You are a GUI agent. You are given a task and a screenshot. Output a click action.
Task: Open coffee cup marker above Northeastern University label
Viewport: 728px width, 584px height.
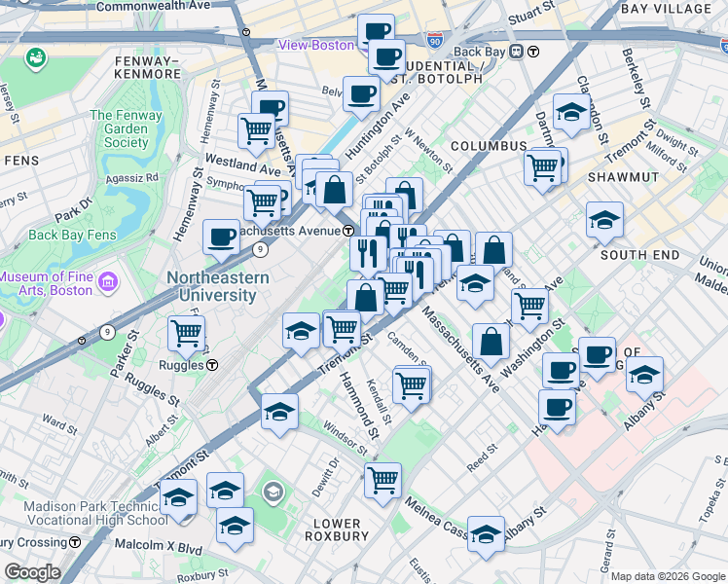pyautogui.click(x=222, y=239)
